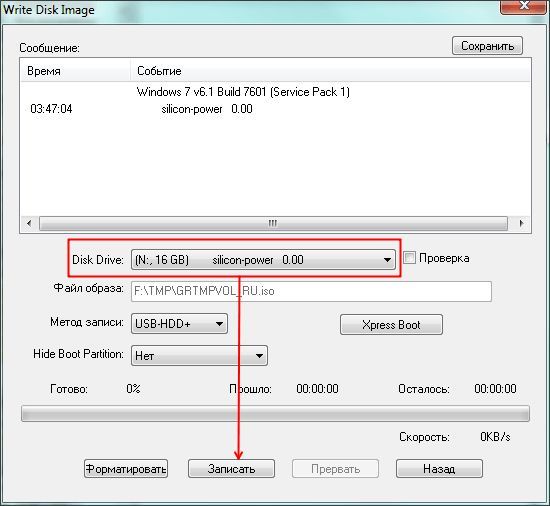Select the 03:47:04 log entry time

(x=51, y=109)
